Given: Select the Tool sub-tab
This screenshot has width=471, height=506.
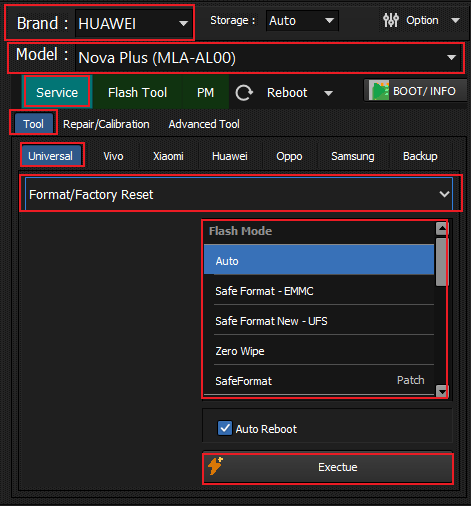Looking at the screenshot, I should [33, 124].
